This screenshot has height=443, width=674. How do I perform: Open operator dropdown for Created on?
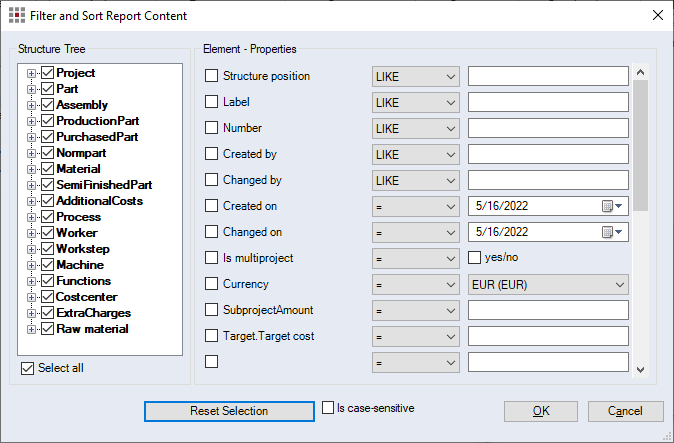[414, 206]
